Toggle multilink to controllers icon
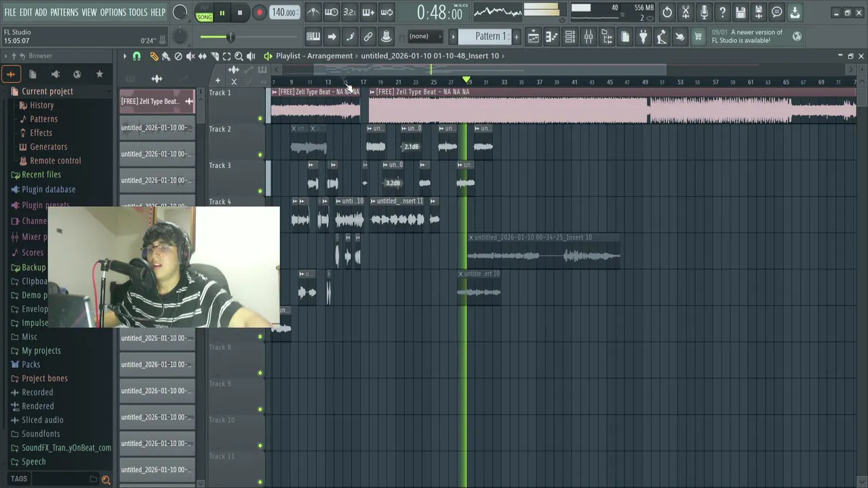Screen dimensions: 868x488 pos(386,37)
